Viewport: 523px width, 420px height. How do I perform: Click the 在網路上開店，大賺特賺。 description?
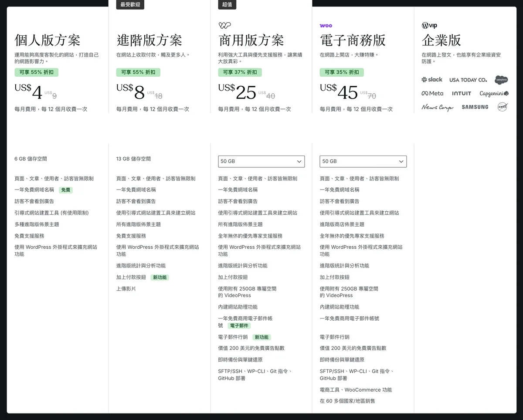pos(350,55)
